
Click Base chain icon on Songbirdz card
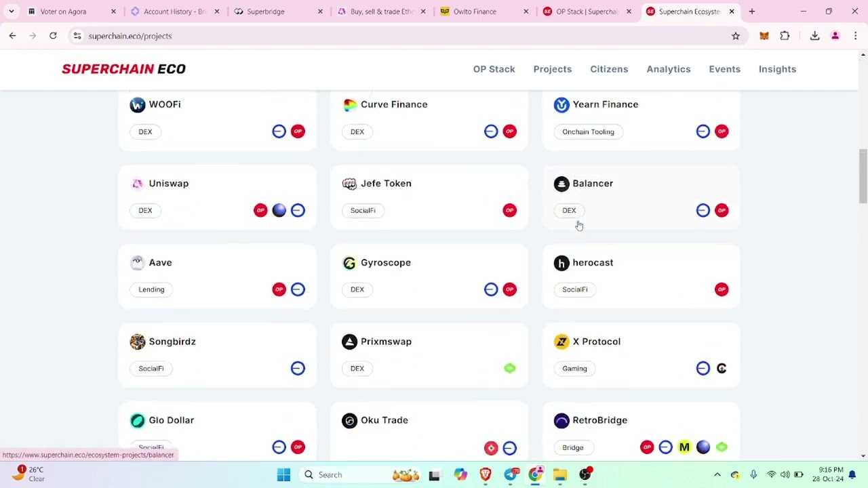pyautogui.click(x=298, y=368)
